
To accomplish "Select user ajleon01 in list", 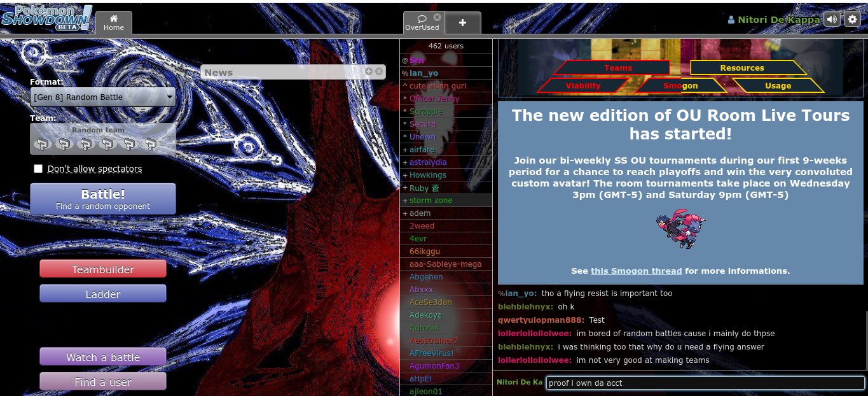I will pyautogui.click(x=446, y=391).
